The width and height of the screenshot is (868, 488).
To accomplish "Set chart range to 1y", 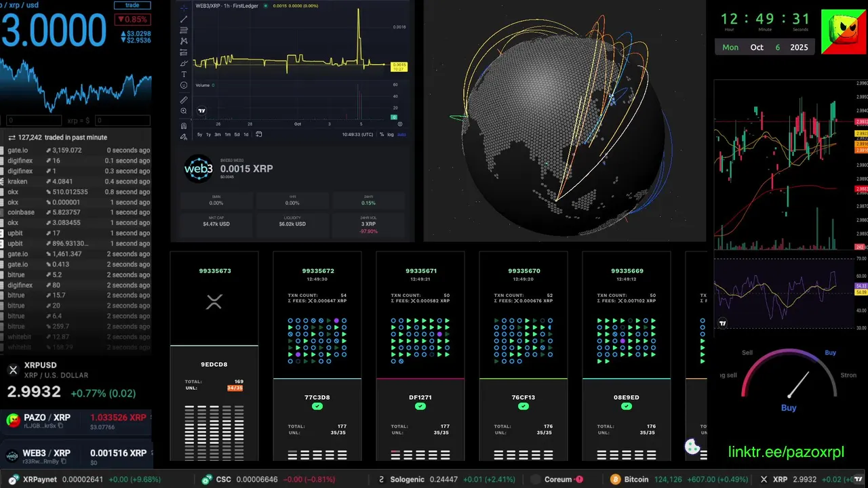I will 208,134.
